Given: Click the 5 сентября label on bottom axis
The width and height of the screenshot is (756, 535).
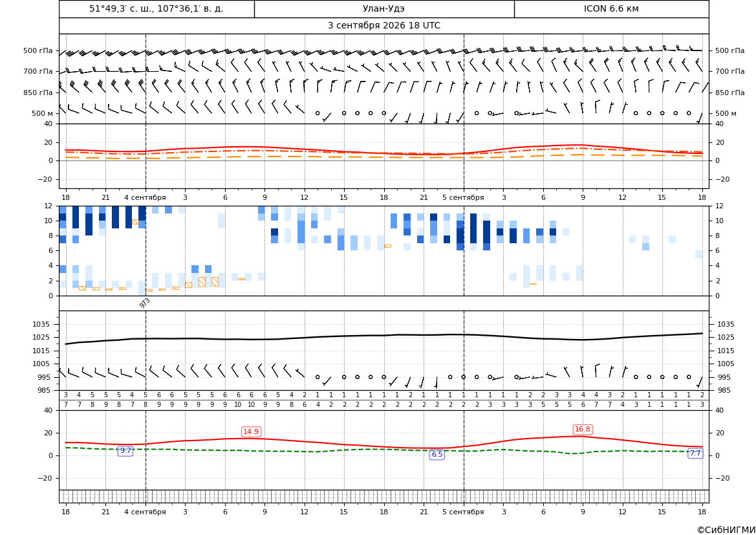Looking at the screenshot, I should pyautogui.click(x=463, y=512).
